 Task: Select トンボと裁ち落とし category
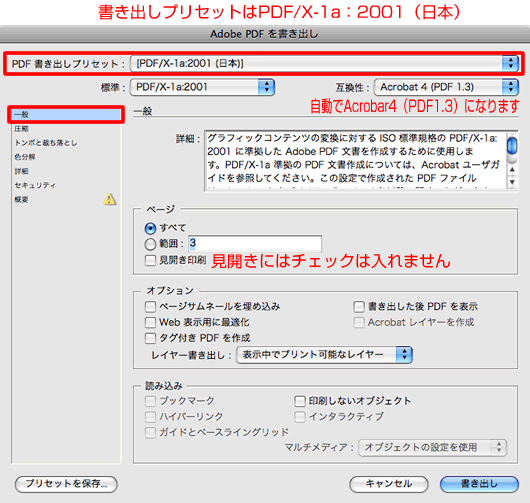(66, 143)
